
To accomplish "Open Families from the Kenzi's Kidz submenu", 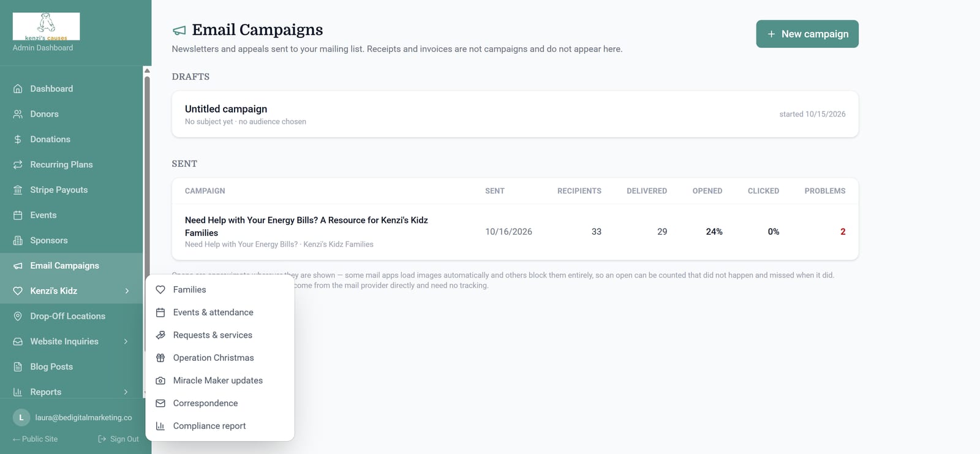I will [220, 289].
